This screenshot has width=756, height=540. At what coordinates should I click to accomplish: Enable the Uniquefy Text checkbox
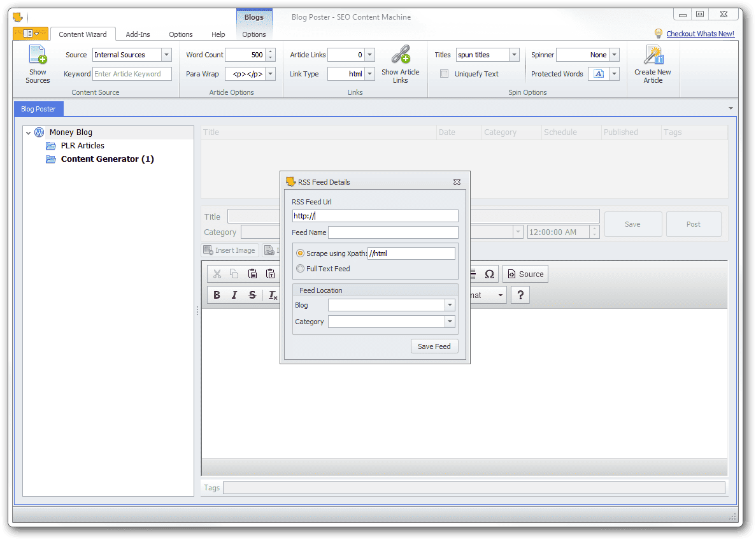click(x=444, y=74)
